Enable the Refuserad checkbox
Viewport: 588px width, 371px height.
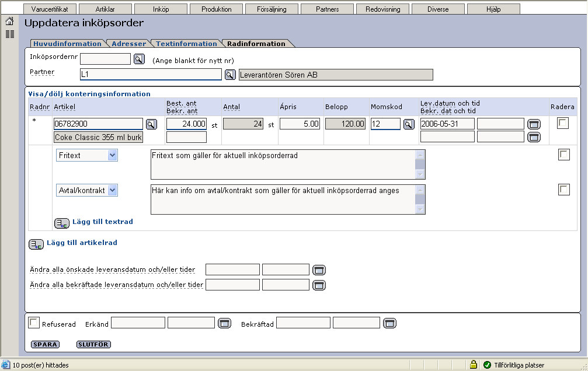34,323
